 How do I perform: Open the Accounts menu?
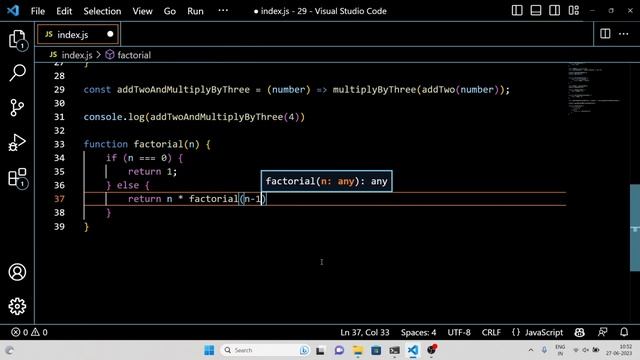tap(17, 272)
